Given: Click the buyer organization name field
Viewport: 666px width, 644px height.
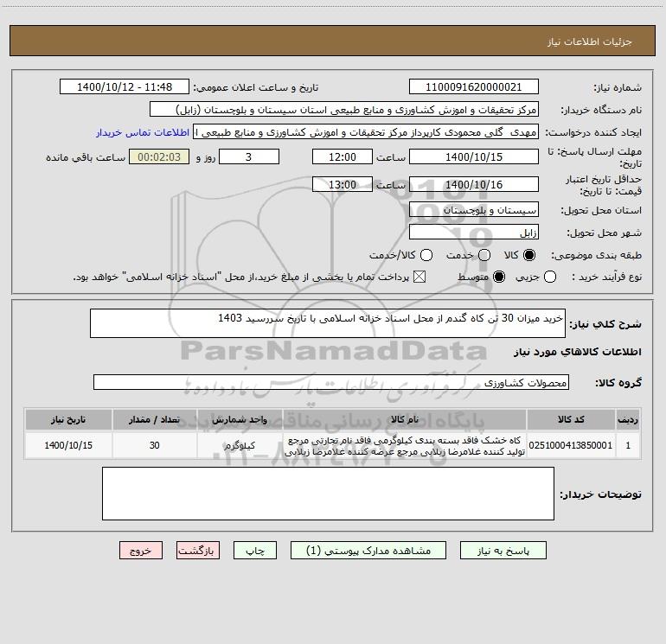Looking at the screenshot, I should click(x=344, y=109).
